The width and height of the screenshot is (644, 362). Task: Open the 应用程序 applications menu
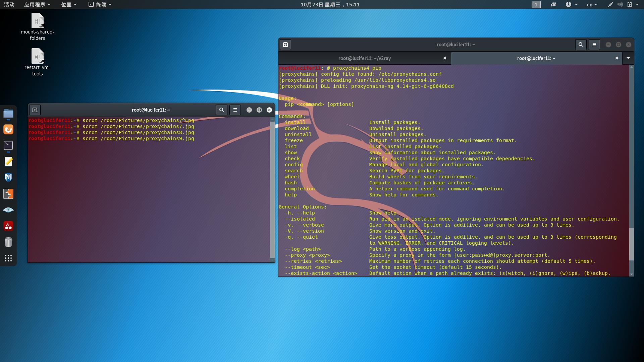point(37,4)
